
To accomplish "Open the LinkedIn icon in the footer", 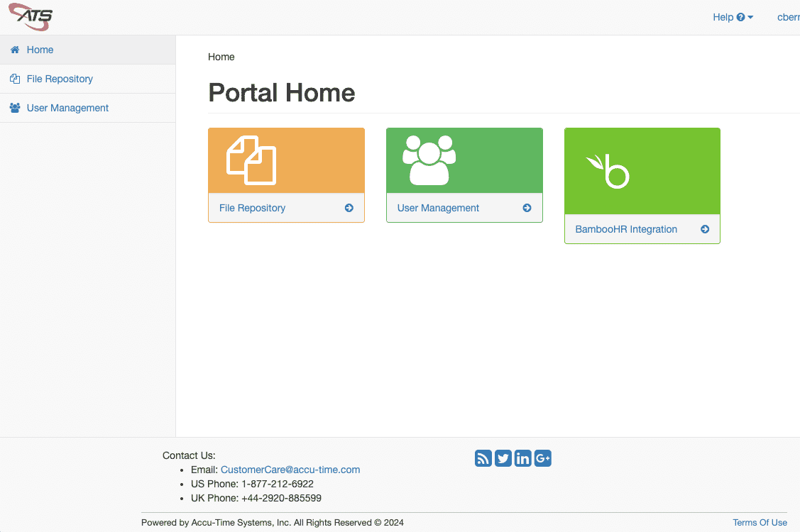I will coord(523,458).
